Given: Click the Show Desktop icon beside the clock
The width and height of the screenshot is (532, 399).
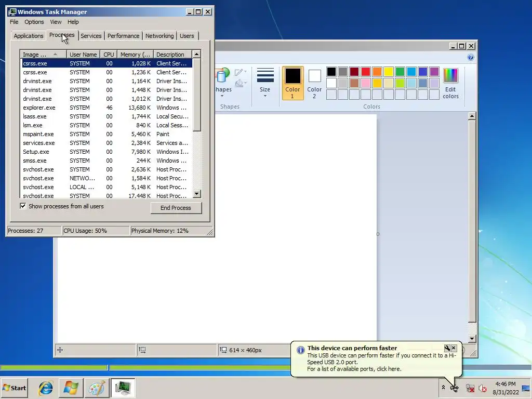Looking at the screenshot, I should [x=526, y=388].
